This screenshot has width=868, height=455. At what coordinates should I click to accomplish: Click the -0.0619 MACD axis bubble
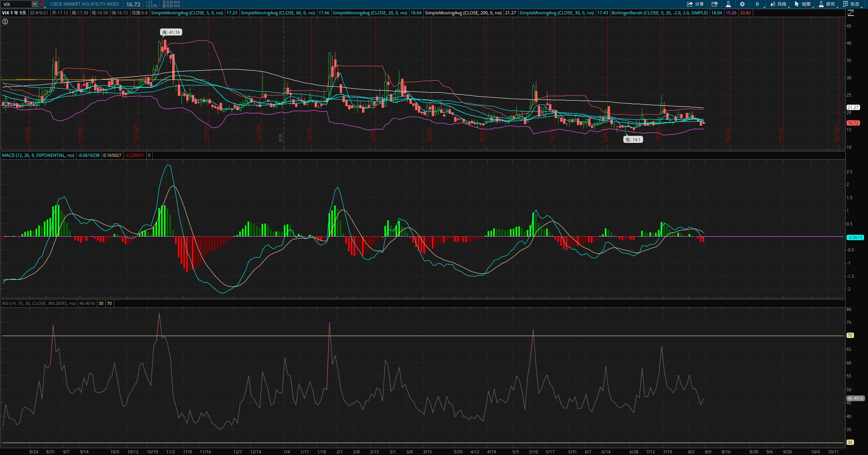pos(855,237)
